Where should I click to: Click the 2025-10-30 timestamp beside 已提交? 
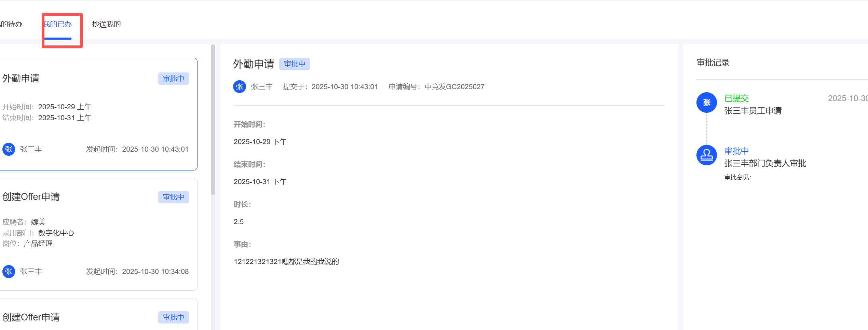[x=848, y=98]
